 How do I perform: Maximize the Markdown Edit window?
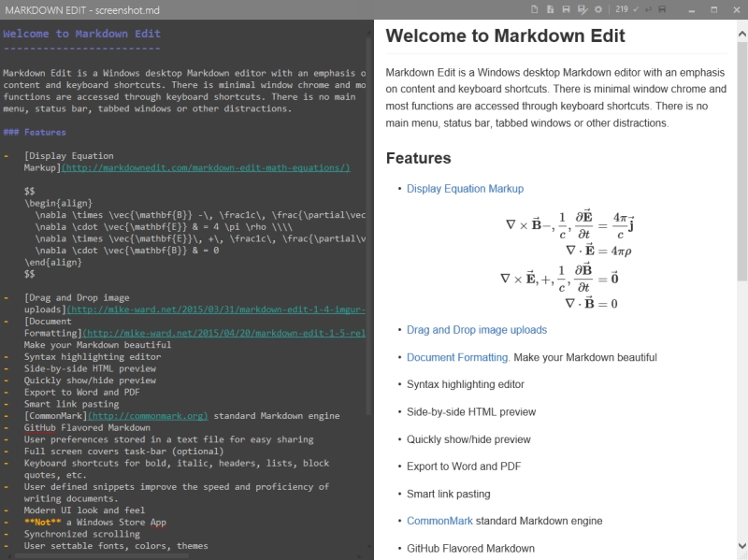pos(714,10)
